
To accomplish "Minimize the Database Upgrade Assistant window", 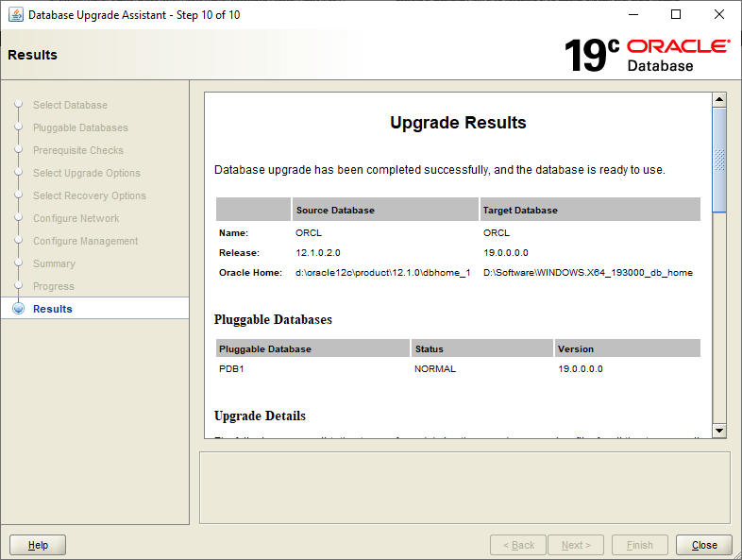I will point(633,15).
